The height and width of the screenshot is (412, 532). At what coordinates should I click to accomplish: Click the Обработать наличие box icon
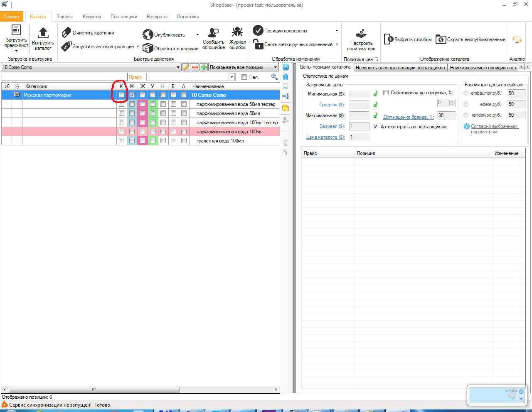148,48
